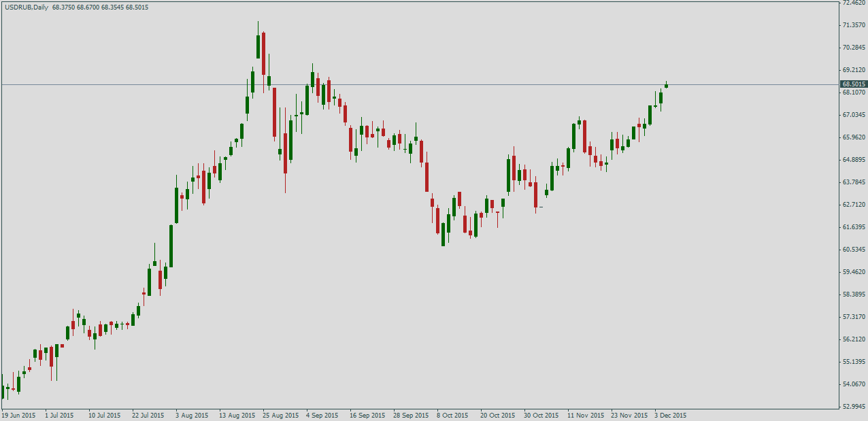
Task: Click the 20 Oct 2015 date label
Action: click(x=498, y=415)
